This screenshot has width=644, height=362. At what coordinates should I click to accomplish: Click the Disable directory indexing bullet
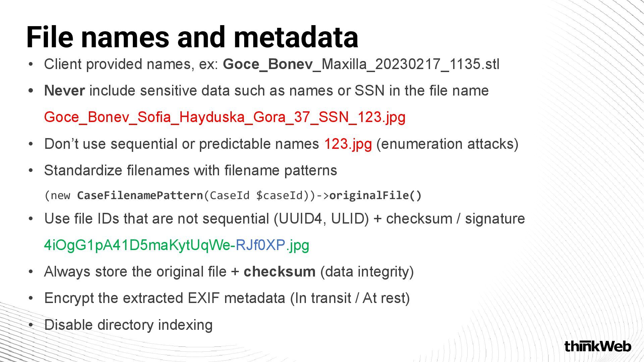128,325
